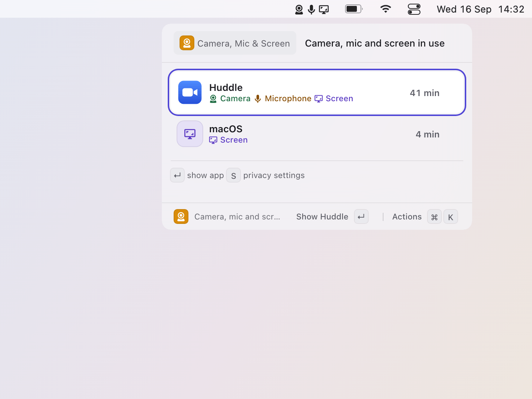Open the Wi-Fi menu
The image size is (532, 399).
(386, 9)
